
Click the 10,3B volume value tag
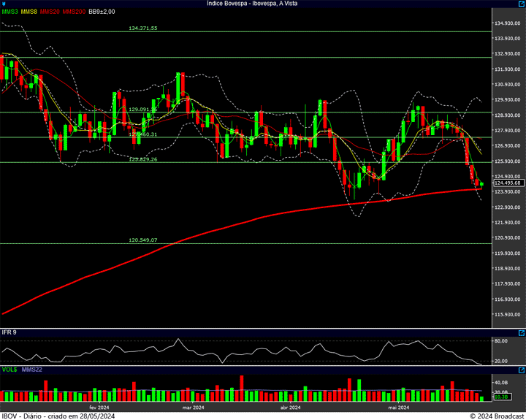coord(501,397)
